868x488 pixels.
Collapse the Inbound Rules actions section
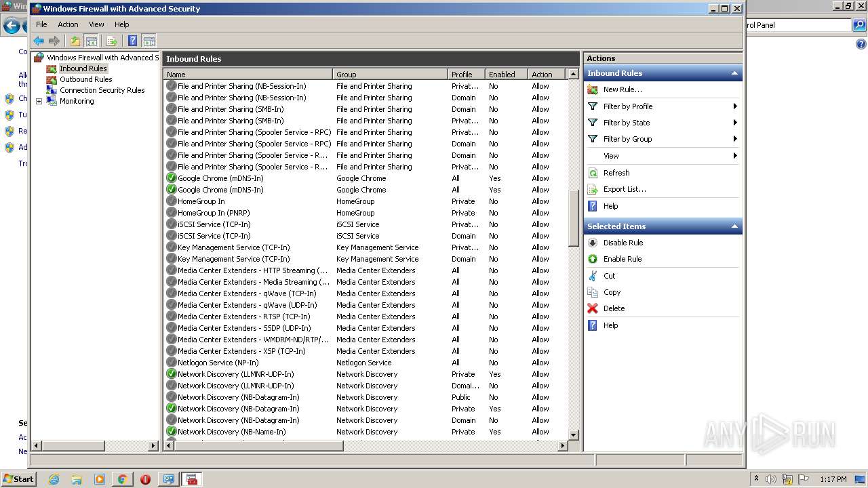click(734, 73)
